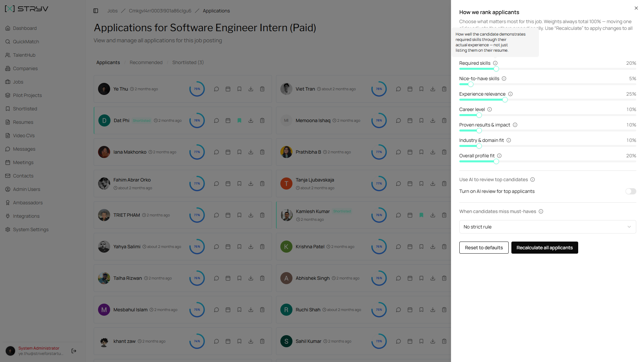
Task: Click Ruchi Shah's 75% match score circle
Action: (379, 310)
